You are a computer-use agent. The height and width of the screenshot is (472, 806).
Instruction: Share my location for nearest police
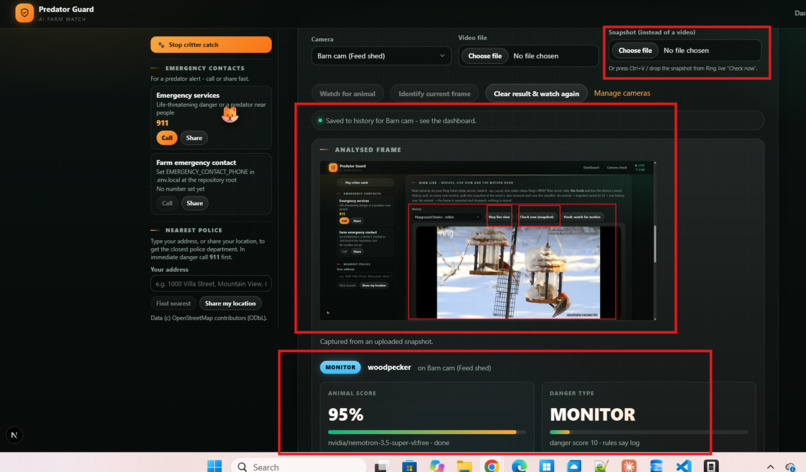[230, 303]
